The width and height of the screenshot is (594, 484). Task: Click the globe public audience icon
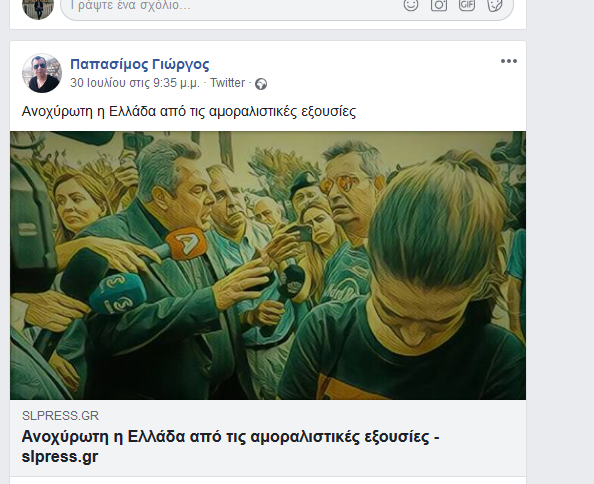coord(261,84)
